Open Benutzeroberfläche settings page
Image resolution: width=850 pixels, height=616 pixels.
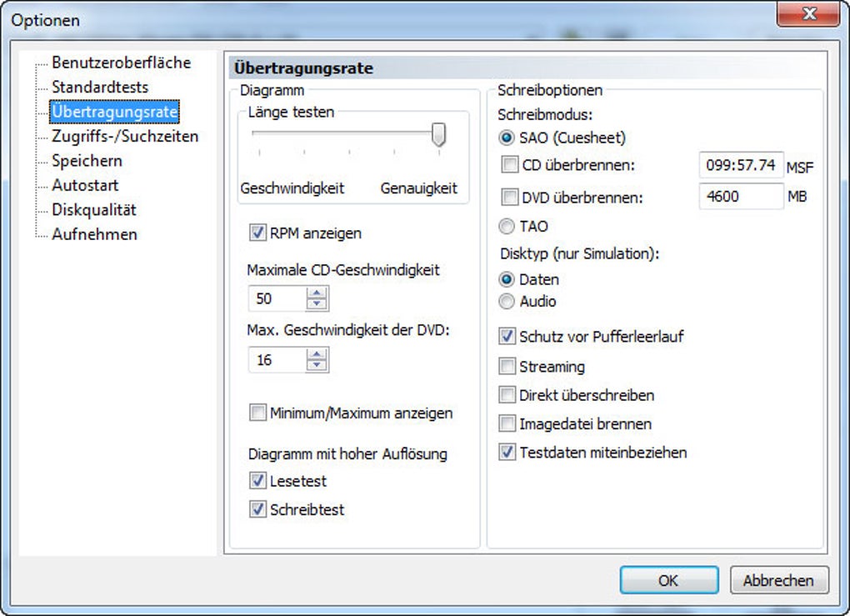122,63
